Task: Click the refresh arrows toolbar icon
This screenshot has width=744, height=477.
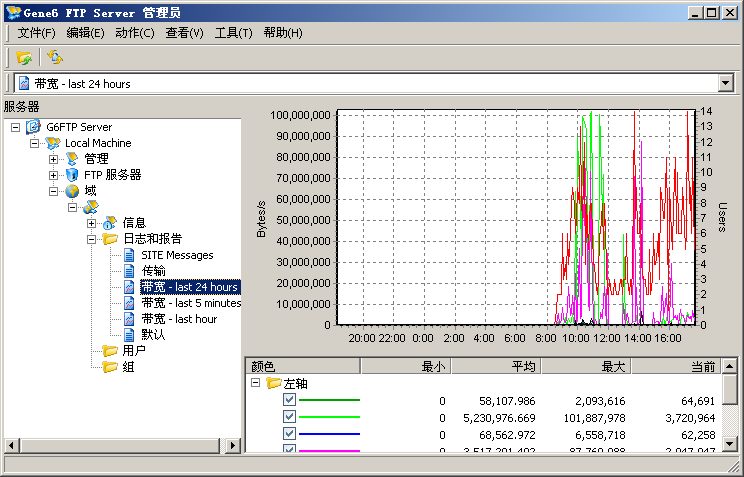Action: (x=55, y=57)
